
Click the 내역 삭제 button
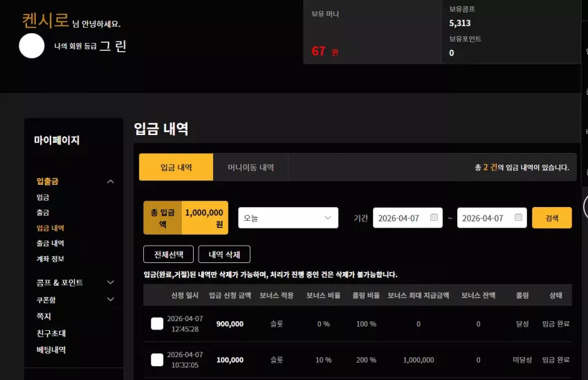[224, 254]
